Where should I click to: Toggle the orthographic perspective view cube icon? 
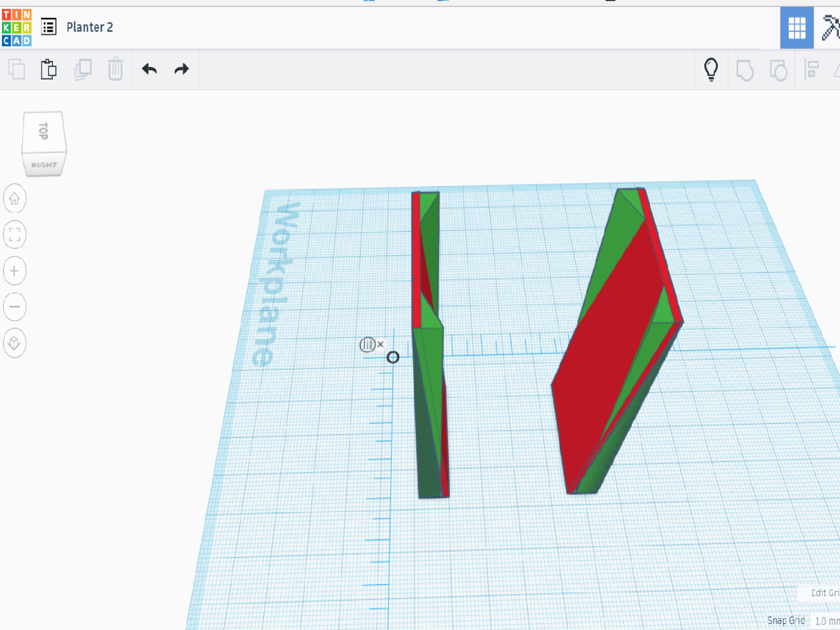pyautogui.click(x=15, y=343)
